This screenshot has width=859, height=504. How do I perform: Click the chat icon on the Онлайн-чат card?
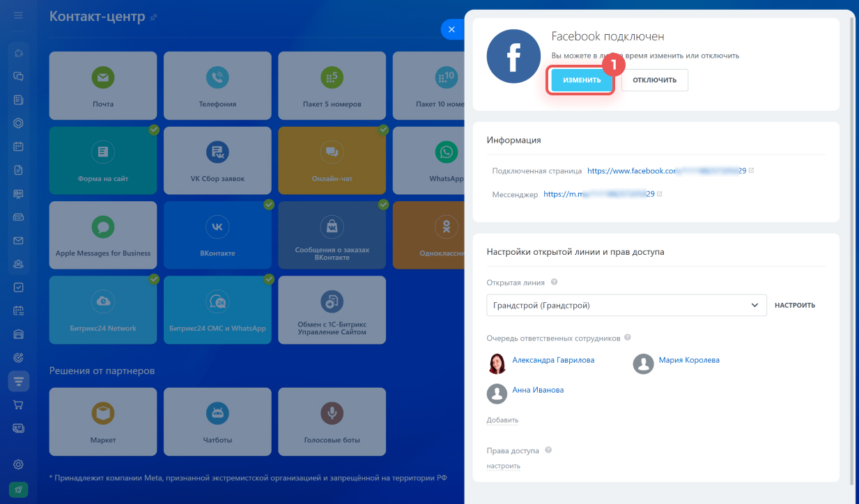coord(332,151)
